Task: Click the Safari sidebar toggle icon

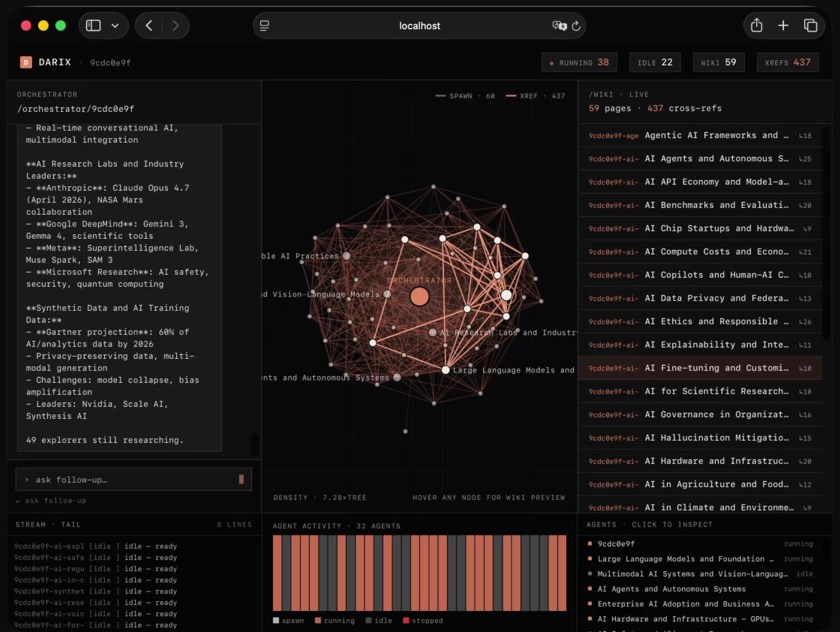Action: pyautogui.click(x=94, y=26)
